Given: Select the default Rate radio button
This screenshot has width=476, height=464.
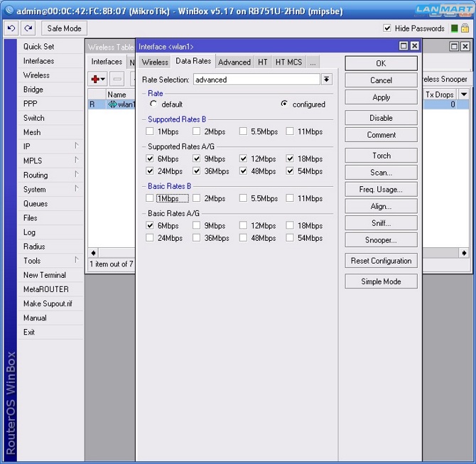Looking at the screenshot, I should click(153, 104).
